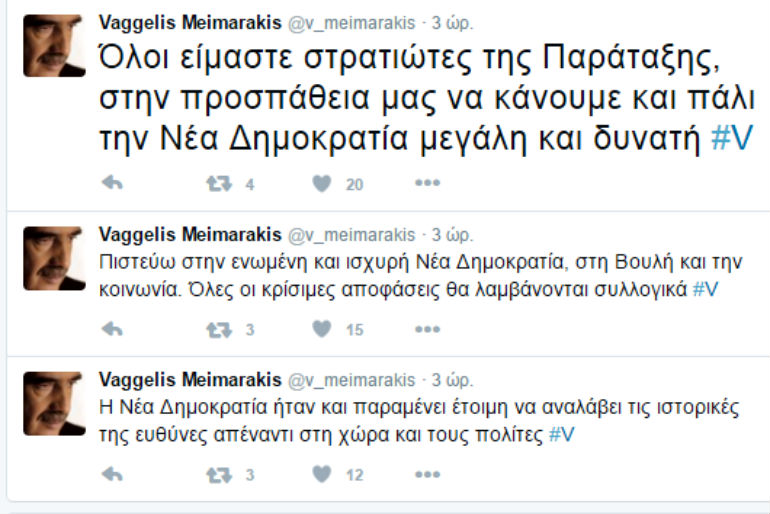Retweet the first tweet with 4 retweets
Image resolution: width=770 pixels, height=514 pixels.
coord(218,184)
